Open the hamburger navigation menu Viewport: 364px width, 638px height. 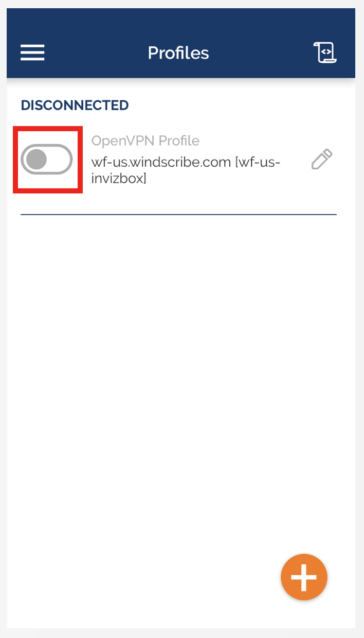click(x=32, y=52)
